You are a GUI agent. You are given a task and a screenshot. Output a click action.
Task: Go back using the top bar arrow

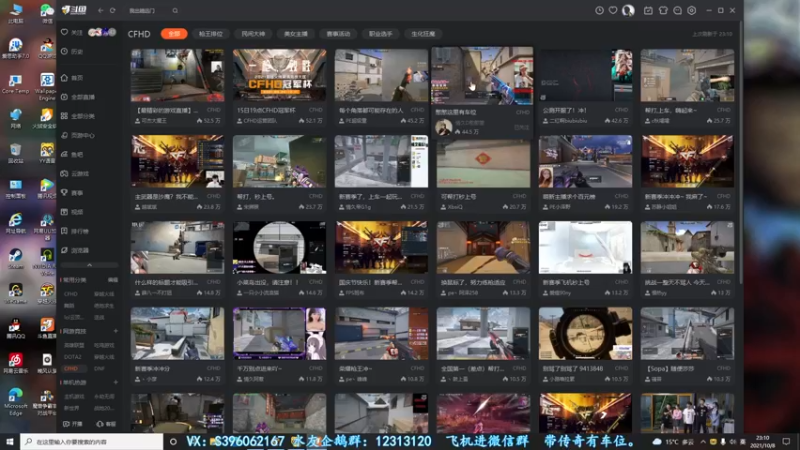pos(101,10)
